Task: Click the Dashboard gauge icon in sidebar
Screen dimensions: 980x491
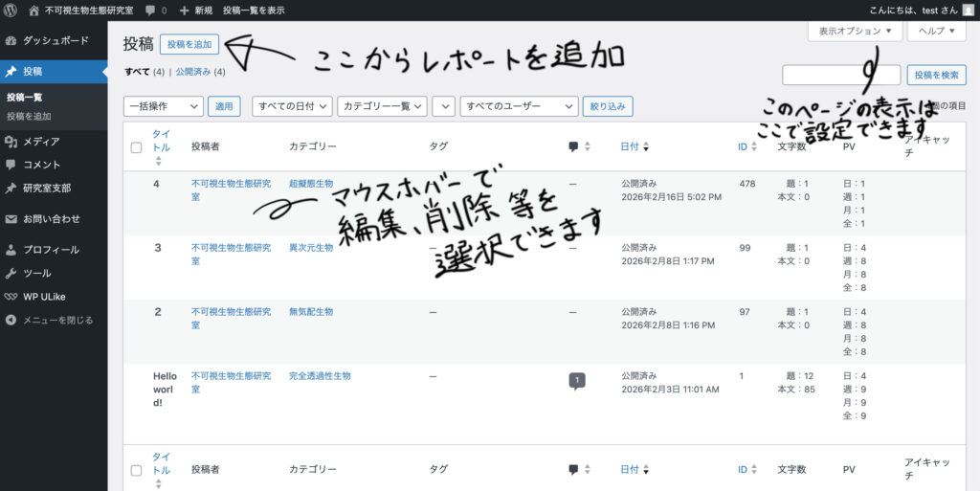Action: 11,41
